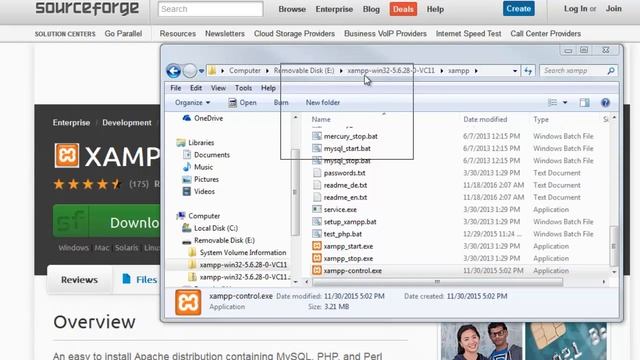Screen dimensions: 640x360
Task: Open the File menu
Action: (x=176, y=88)
